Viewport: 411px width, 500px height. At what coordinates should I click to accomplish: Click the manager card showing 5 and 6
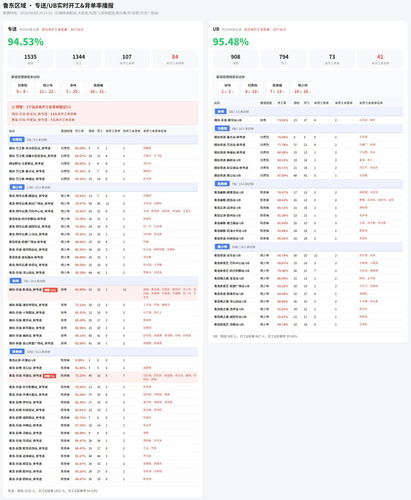[x=22, y=88]
